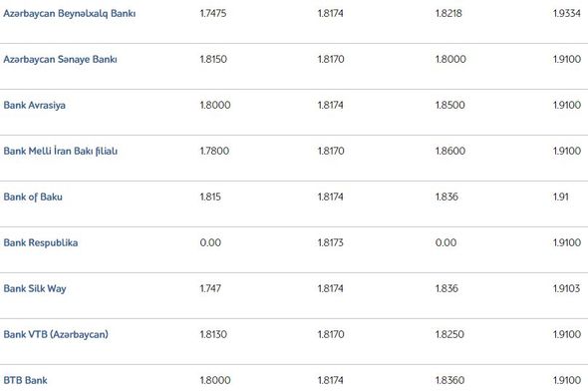Open Bank Melli İran Bakı filialı link
This screenshot has width=588, height=391.
click(61, 151)
